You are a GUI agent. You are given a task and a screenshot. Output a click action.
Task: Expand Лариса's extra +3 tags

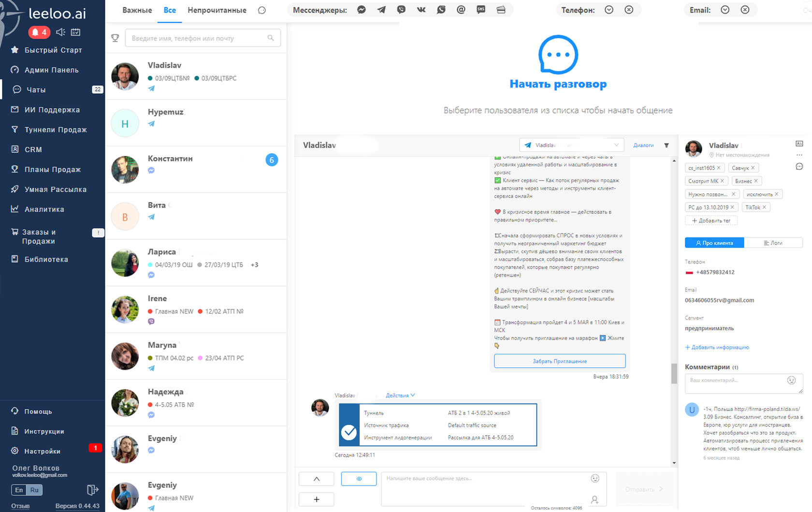click(255, 265)
